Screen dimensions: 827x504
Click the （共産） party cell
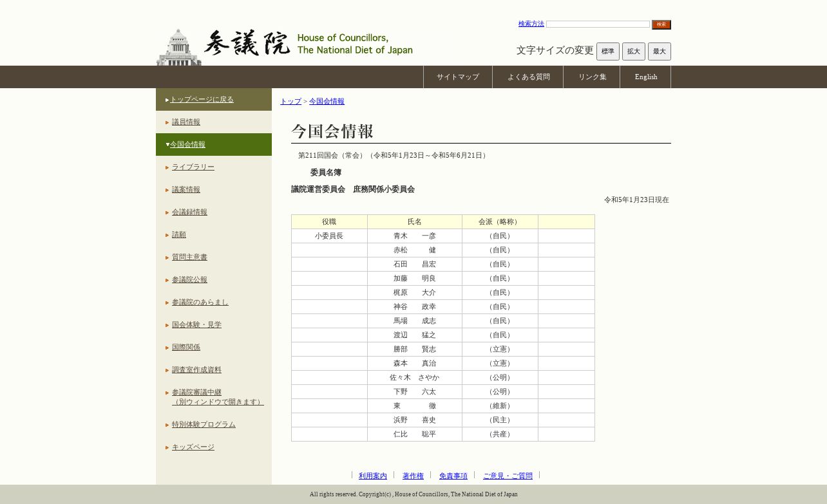tap(500, 434)
